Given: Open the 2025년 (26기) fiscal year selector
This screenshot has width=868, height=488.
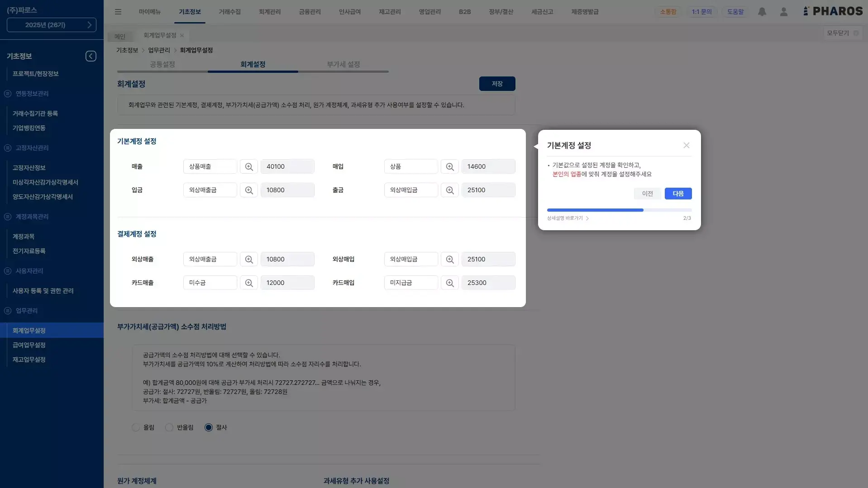Looking at the screenshot, I should click(x=52, y=25).
